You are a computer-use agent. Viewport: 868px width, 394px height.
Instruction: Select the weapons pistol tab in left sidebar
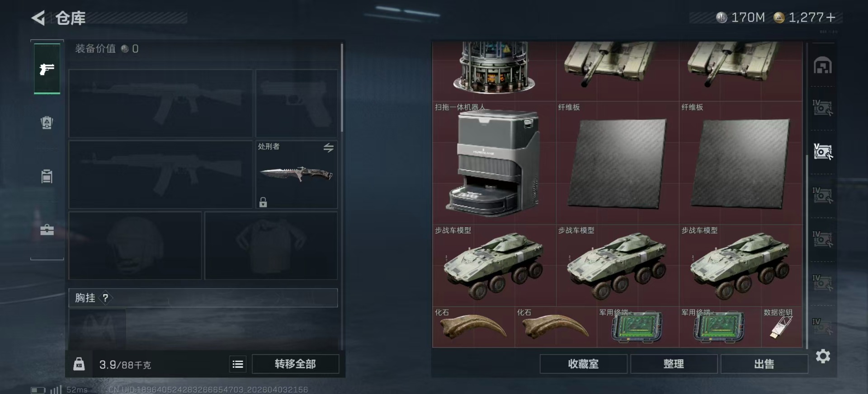pyautogui.click(x=47, y=69)
